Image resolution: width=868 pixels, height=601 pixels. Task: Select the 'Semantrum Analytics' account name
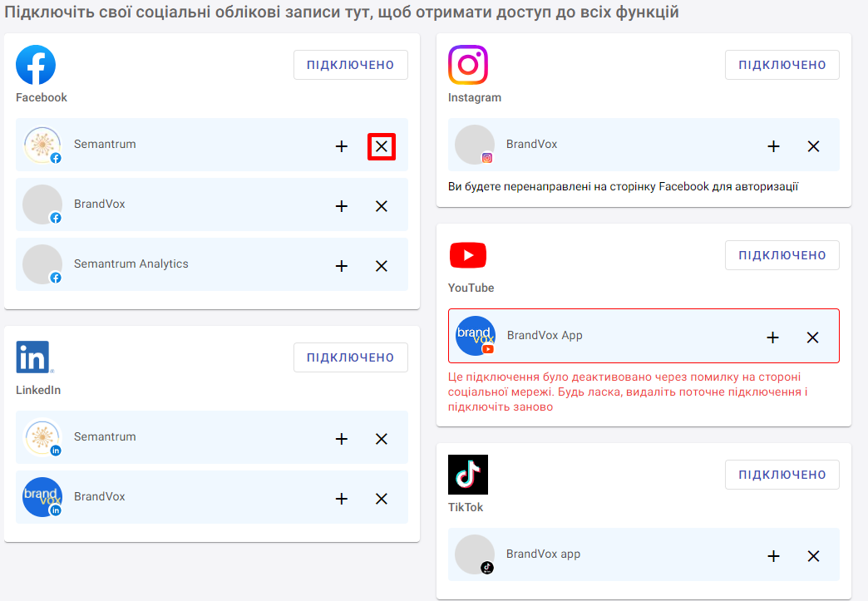(131, 264)
